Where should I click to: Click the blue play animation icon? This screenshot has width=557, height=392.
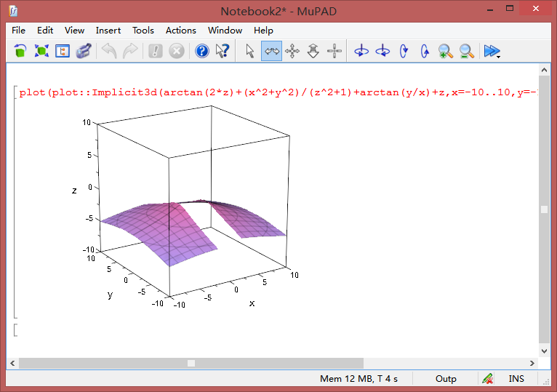click(x=491, y=51)
